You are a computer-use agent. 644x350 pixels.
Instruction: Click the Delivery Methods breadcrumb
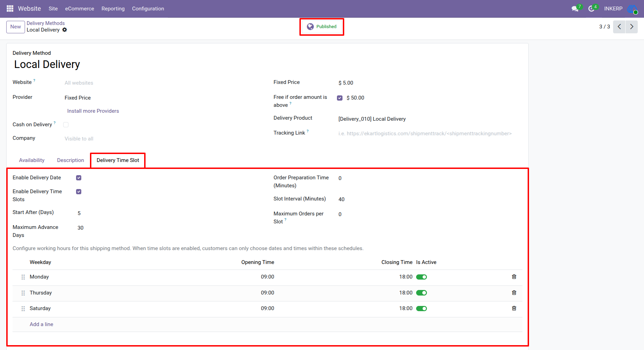(46, 23)
